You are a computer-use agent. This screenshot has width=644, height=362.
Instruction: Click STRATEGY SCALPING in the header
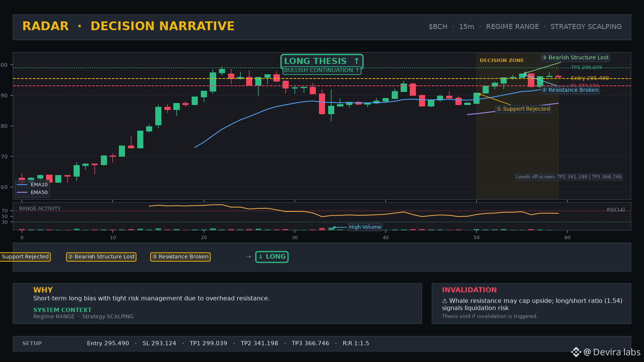(586, 27)
